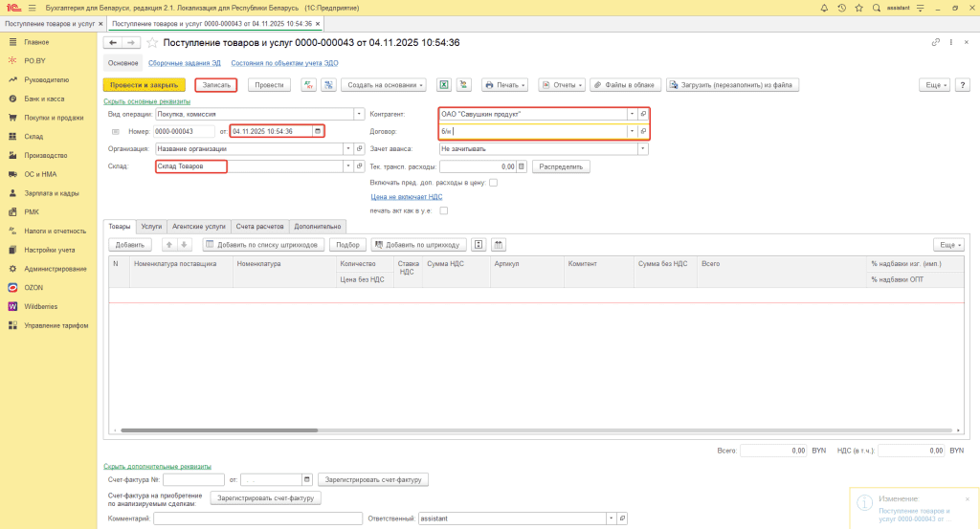980x529 pixels.
Task: Open the history clock icon
Action: (841, 8)
